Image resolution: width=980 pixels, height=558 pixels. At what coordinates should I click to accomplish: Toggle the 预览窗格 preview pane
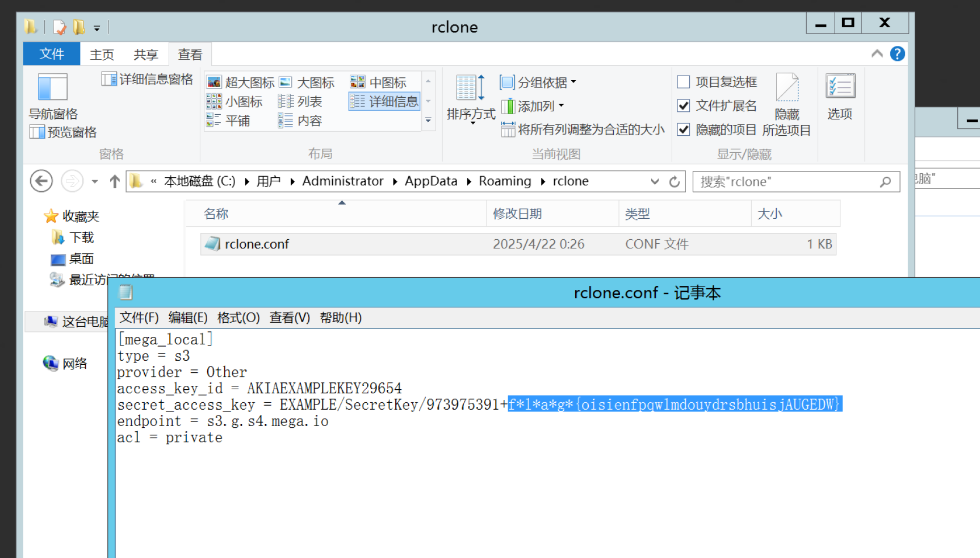(x=63, y=132)
